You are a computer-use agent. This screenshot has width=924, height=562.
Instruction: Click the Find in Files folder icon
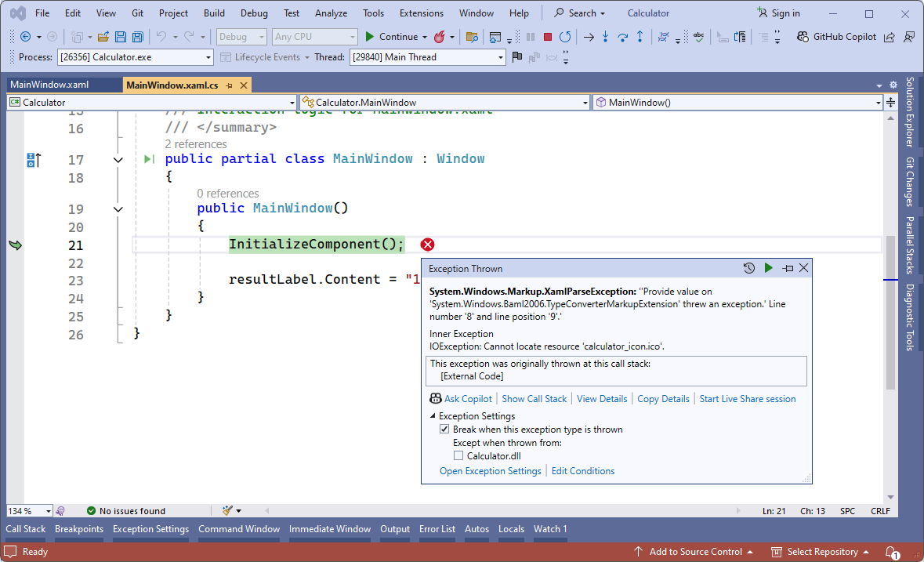coord(472,37)
